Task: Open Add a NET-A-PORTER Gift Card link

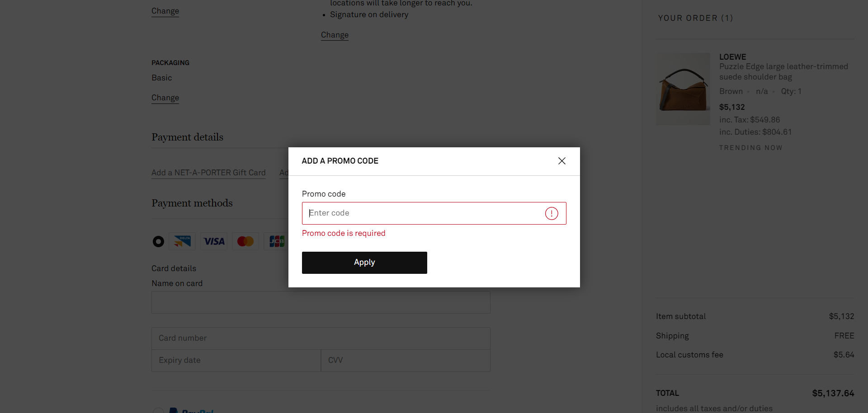Action: (x=208, y=173)
